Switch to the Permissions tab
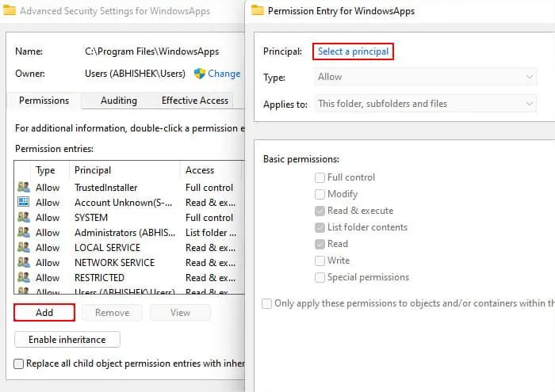Image resolution: width=555 pixels, height=392 pixels. pyautogui.click(x=44, y=101)
